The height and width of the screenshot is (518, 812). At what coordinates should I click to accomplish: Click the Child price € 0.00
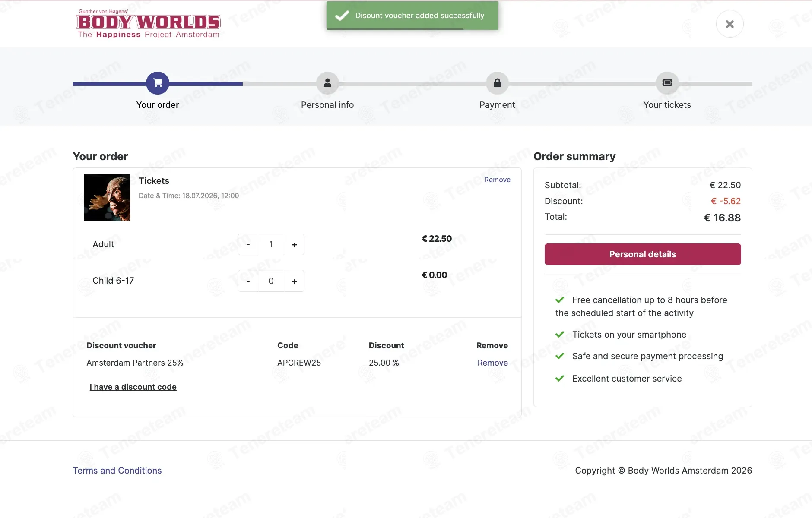[434, 275]
